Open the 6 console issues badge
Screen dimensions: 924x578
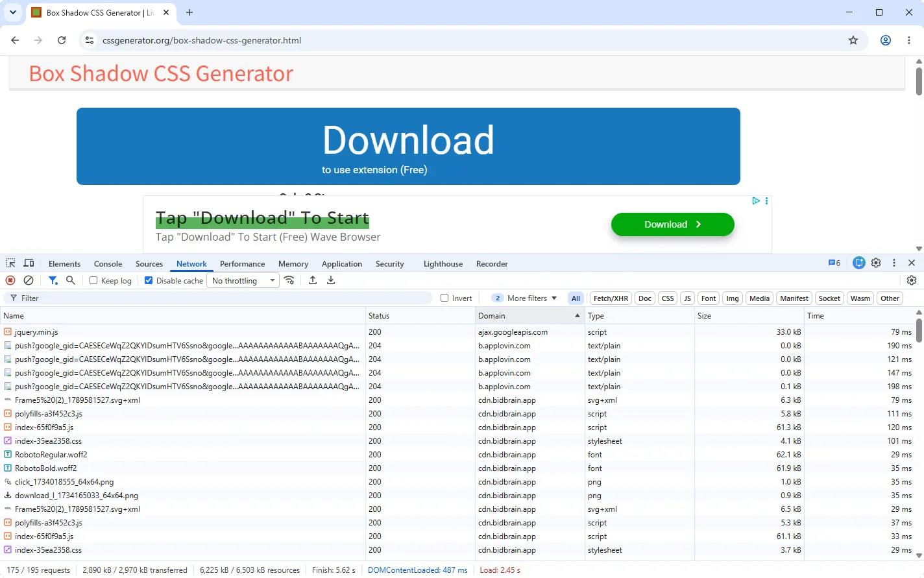[834, 263]
